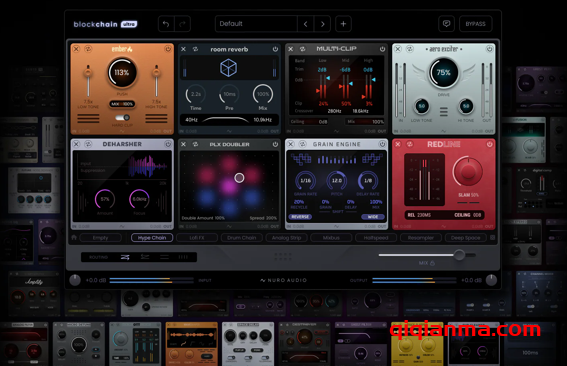
Task: Switch the Hard Clip toggle in Ember
Action: tap(122, 118)
